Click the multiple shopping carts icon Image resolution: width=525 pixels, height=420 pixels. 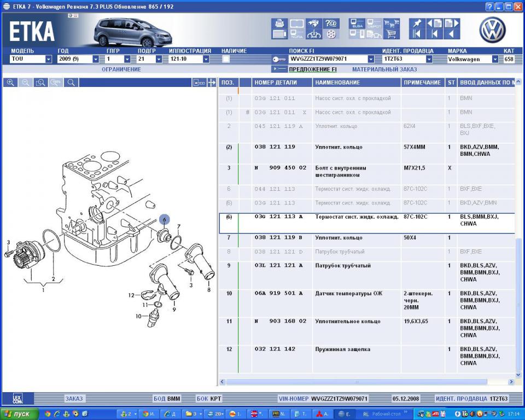[392, 24]
